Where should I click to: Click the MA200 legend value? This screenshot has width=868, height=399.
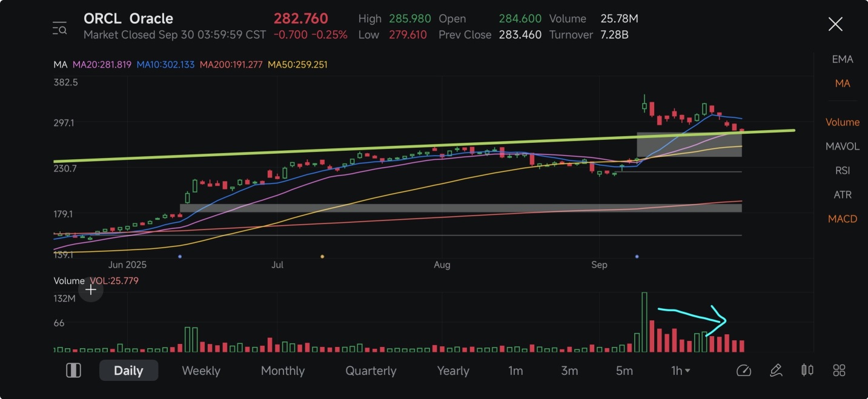pos(231,65)
